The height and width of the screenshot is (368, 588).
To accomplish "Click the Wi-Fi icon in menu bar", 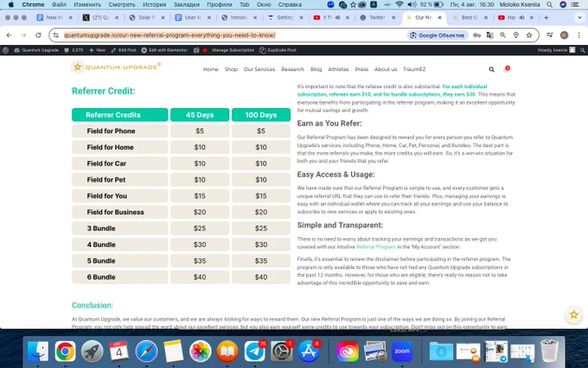I will pyautogui.click(x=399, y=4).
